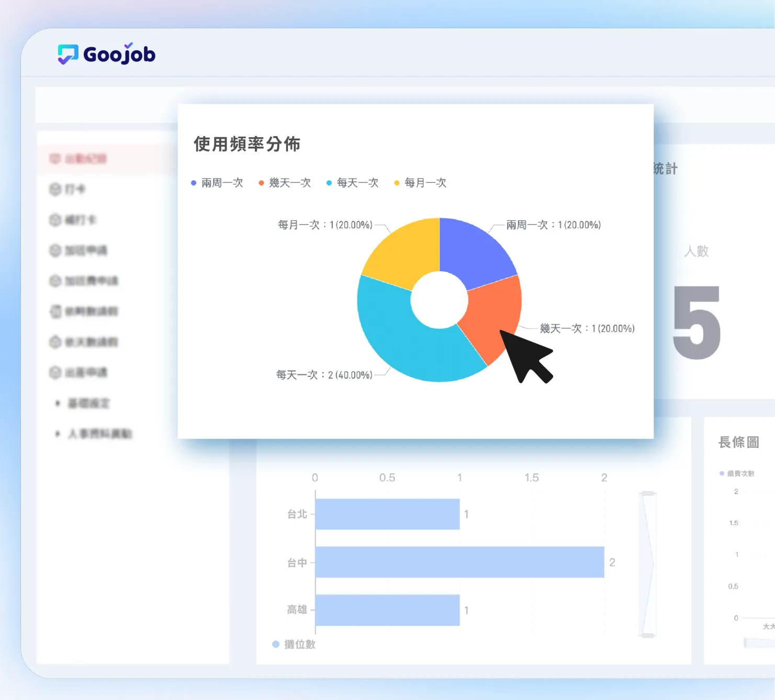
Task: Toggle the 攤位數 legend below bar chart
Action: 294,645
